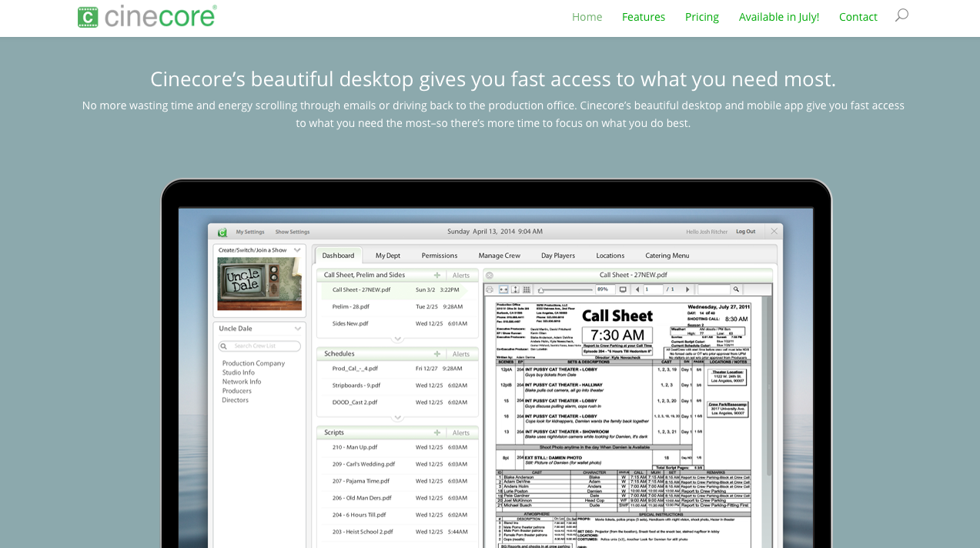This screenshot has width=980, height=548.
Task: Click the plus icon in the Scripts header
Action: (x=437, y=433)
